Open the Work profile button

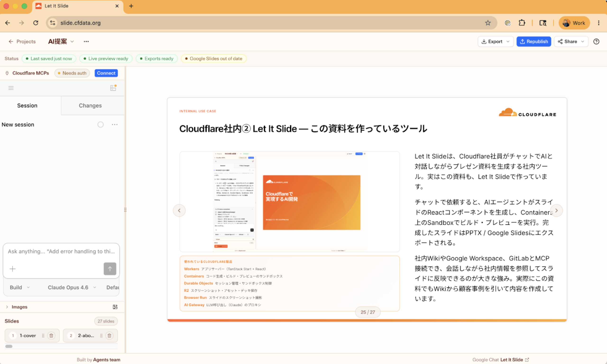574,23
